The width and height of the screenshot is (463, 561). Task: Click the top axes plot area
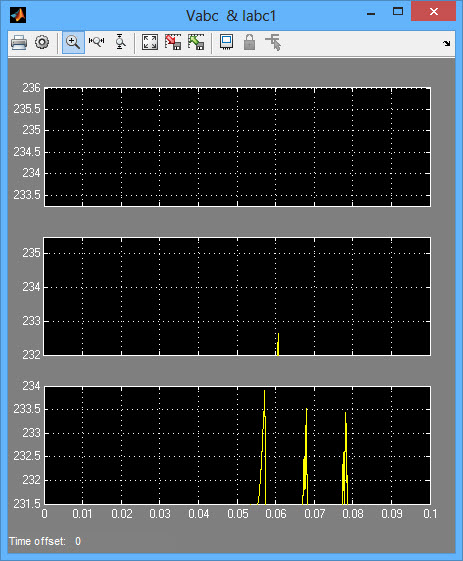tap(237, 147)
